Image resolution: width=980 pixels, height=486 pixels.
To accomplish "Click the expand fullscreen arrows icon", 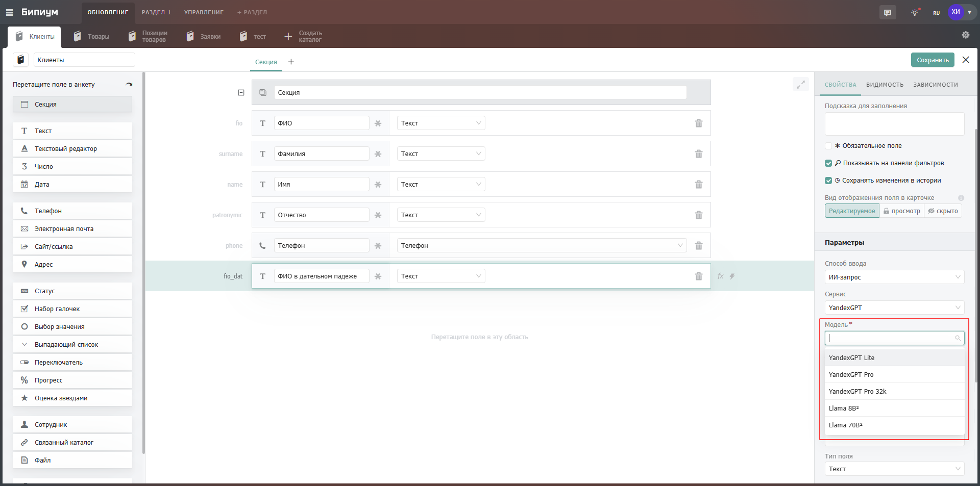I will 800,85.
